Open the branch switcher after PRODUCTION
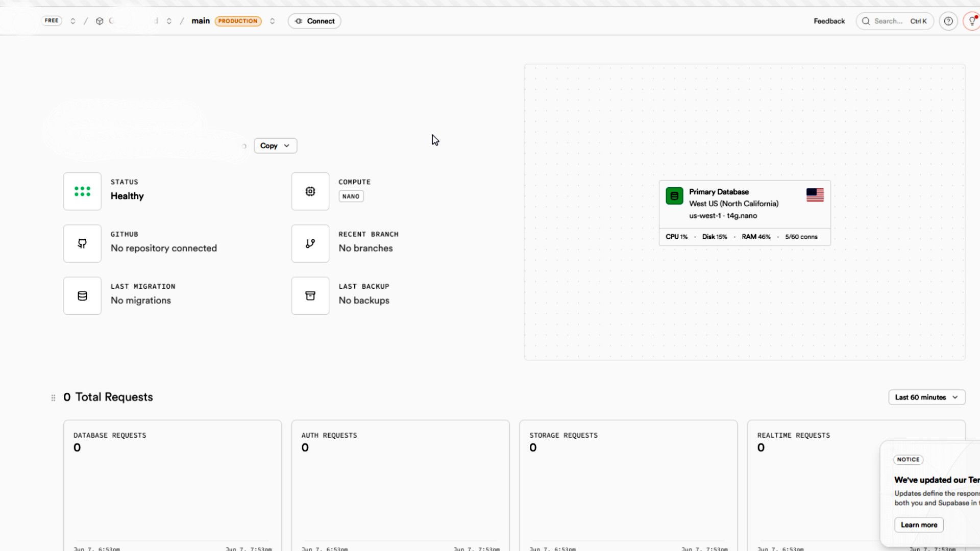Screen dimensions: 980x551 273,21
